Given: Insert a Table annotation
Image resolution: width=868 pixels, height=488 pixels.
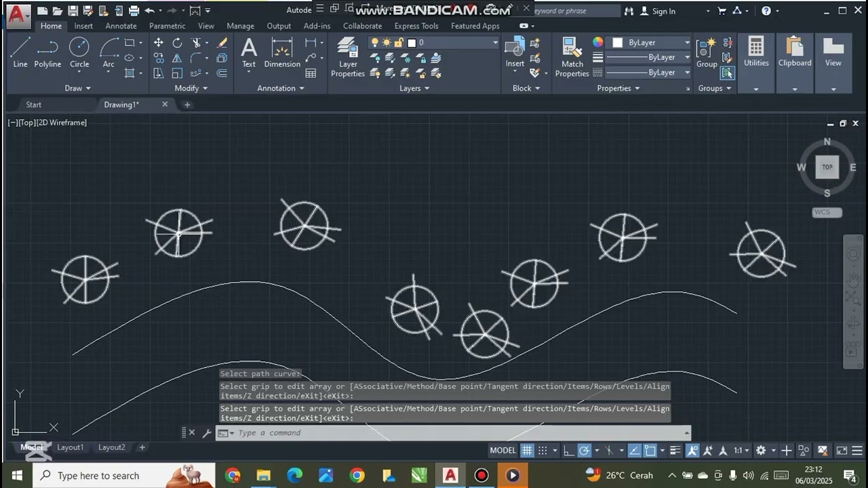Looking at the screenshot, I should point(311,73).
